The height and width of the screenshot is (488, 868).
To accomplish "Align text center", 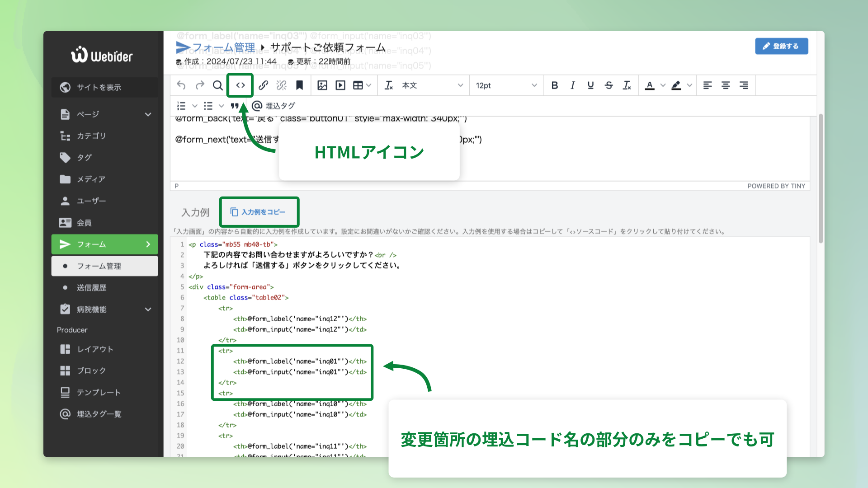I will click(726, 85).
